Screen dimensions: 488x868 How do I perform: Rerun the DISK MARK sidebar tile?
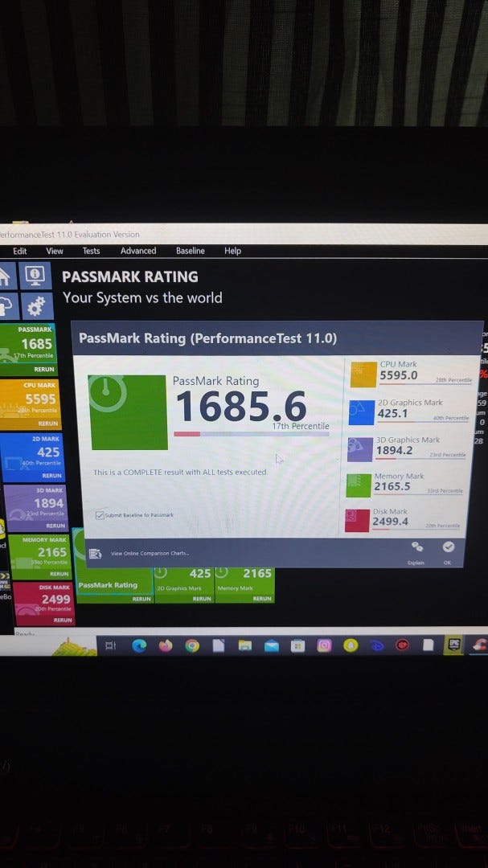(x=63, y=620)
